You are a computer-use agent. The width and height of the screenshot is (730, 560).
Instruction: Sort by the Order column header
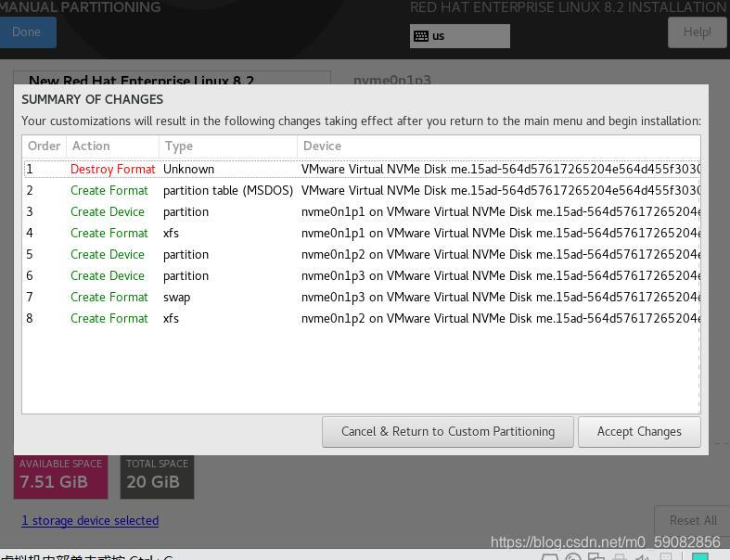[45, 146]
